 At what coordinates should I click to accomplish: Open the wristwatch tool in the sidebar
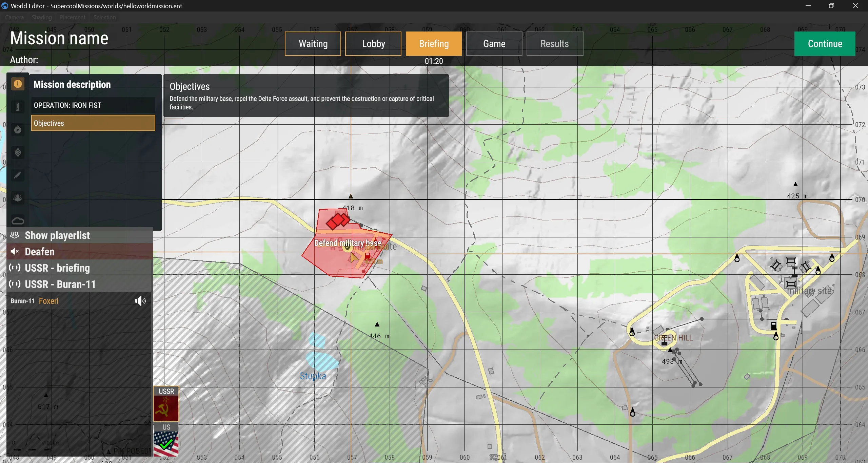[x=18, y=152]
